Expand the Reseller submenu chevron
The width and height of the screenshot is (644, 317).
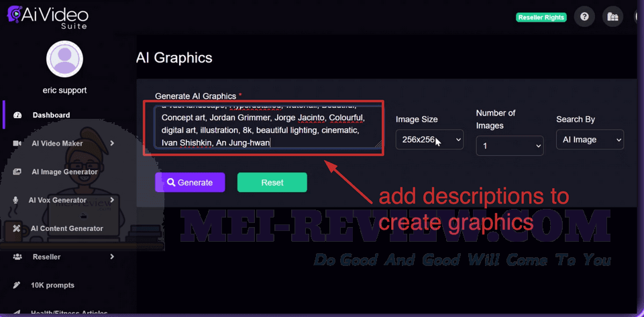point(112,257)
